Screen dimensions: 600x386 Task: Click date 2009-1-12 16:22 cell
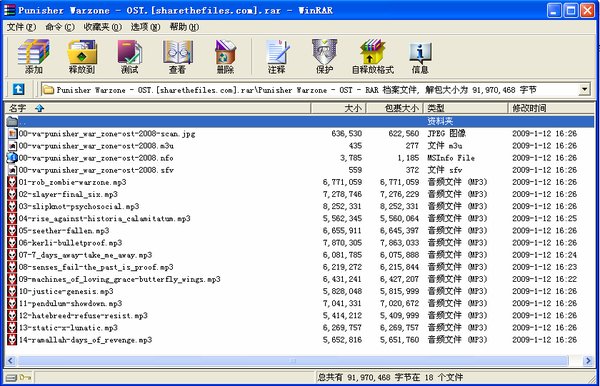pyautogui.click(x=545, y=279)
